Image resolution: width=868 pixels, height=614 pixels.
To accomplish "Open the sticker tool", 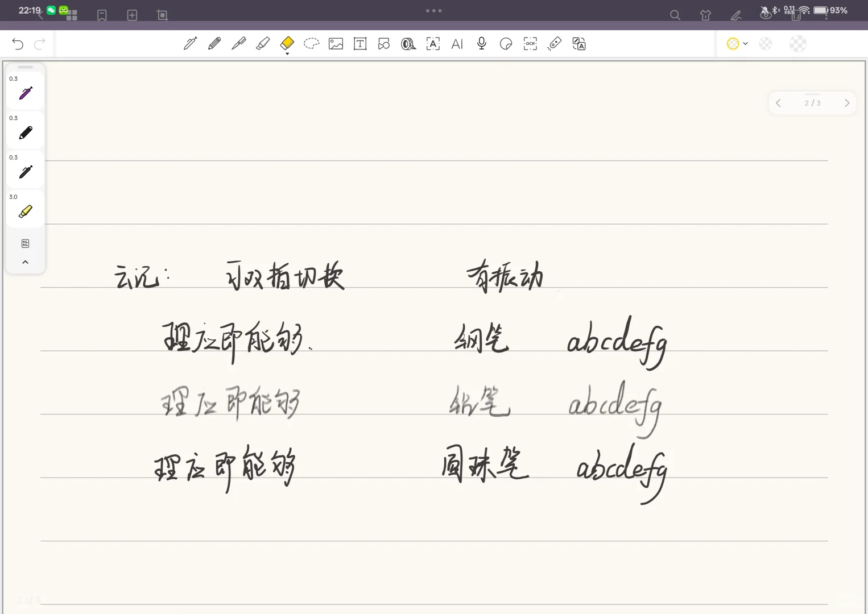I will [506, 44].
